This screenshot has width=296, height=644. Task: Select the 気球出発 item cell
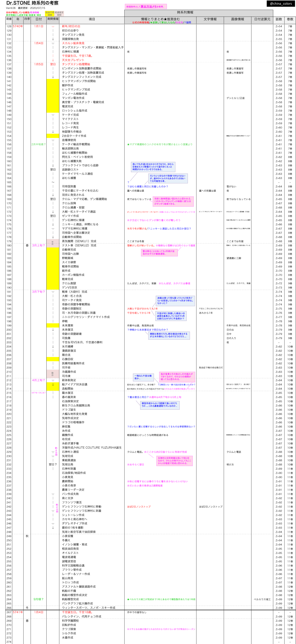[x=68, y=464]
